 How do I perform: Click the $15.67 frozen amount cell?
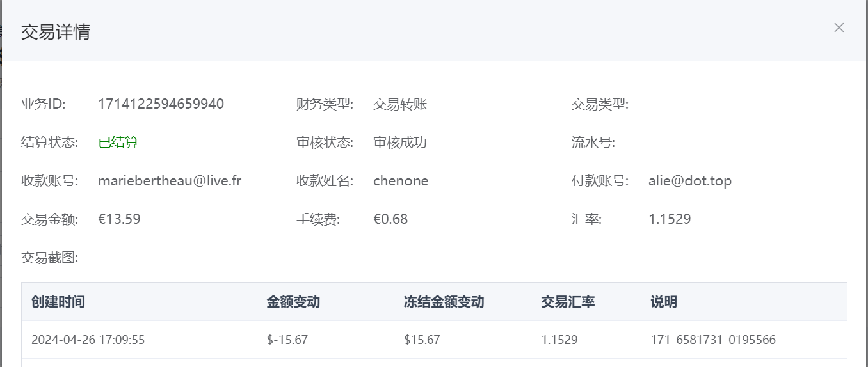(x=422, y=340)
